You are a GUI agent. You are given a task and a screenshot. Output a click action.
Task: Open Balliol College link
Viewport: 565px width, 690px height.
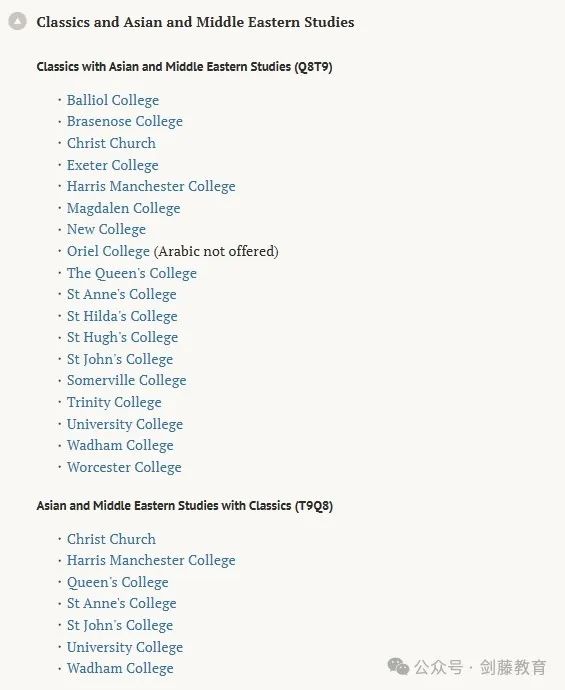click(x=113, y=100)
